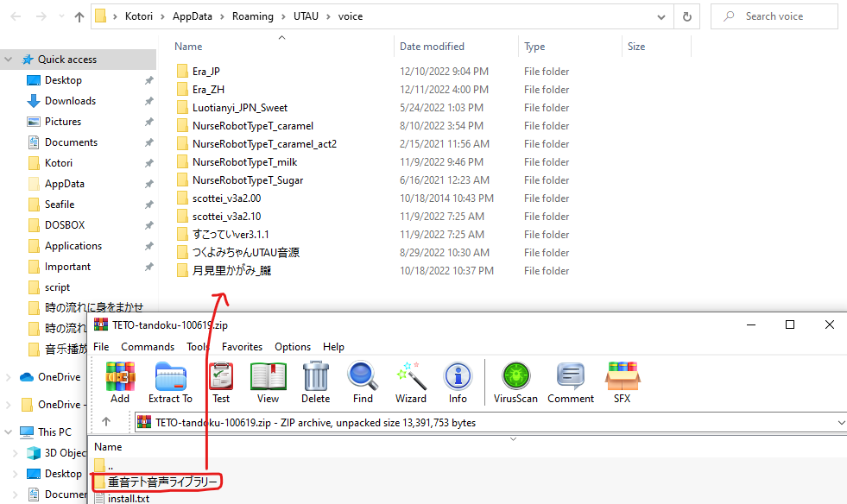Screen dimensions: 847x504
Task: Collapse the This PC tree
Action: pyautogui.click(x=8, y=432)
